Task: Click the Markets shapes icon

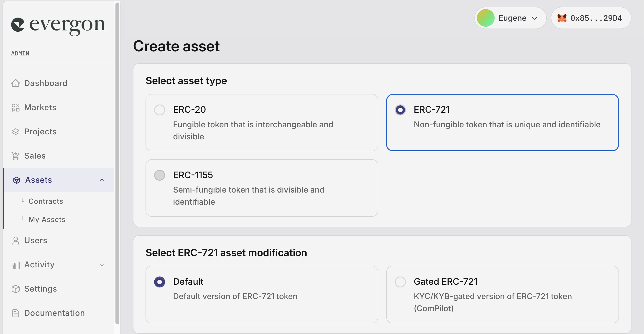Action: click(15, 107)
